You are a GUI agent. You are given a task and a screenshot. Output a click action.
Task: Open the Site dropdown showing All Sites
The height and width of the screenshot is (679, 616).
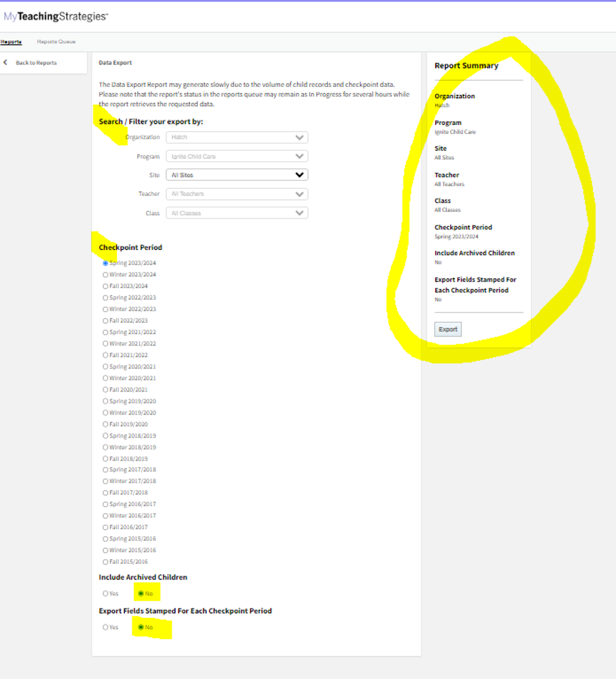point(236,175)
